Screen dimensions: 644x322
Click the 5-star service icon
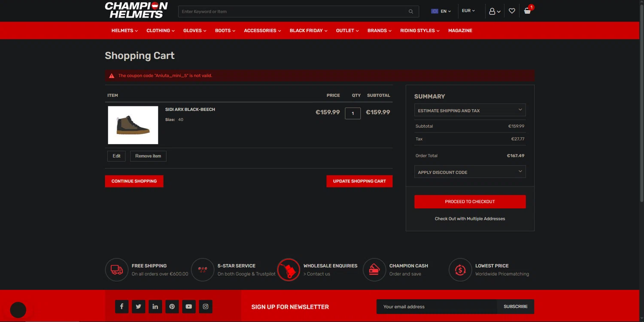pyautogui.click(x=203, y=270)
